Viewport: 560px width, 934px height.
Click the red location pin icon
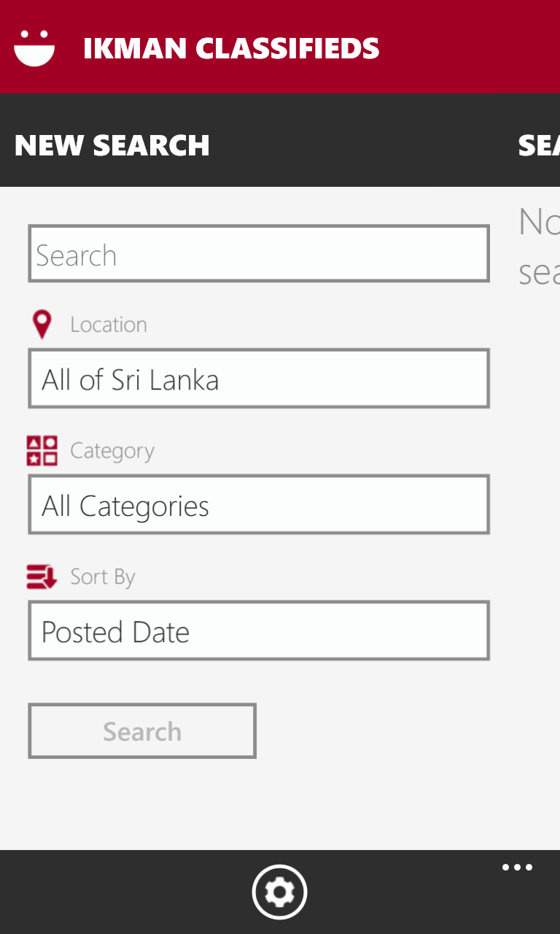click(42, 324)
